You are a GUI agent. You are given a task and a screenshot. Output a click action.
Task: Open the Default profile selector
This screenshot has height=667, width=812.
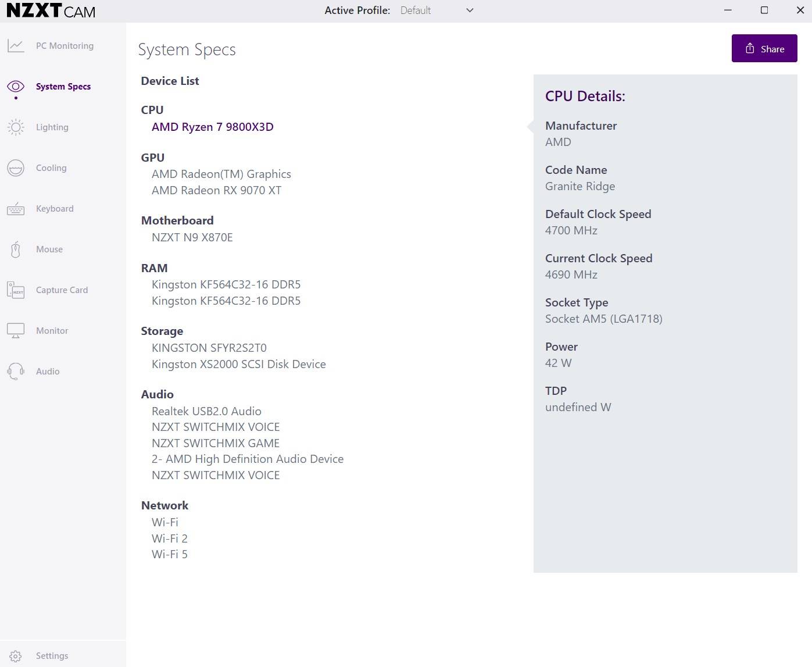pyautogui.click(x=416, y=10)
